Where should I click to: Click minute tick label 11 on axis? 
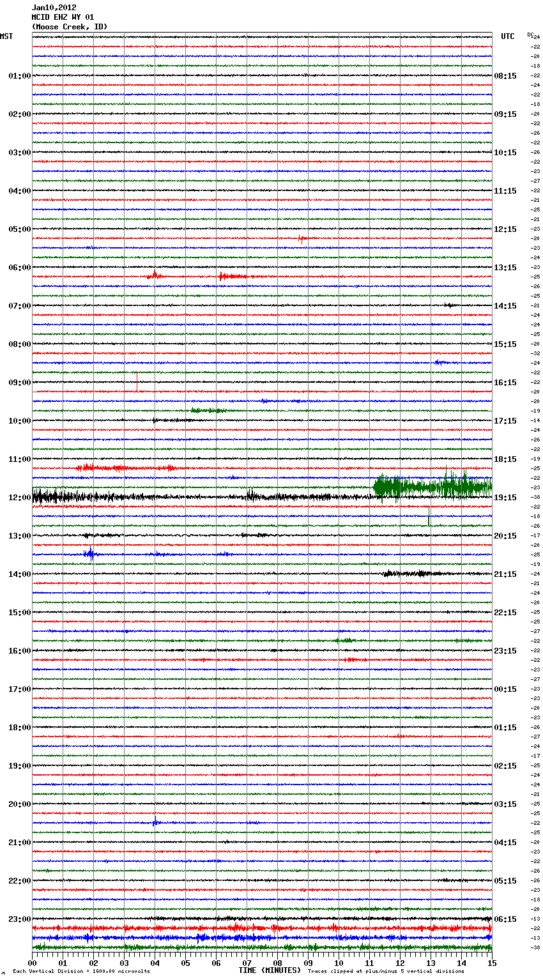pos(369,963)
